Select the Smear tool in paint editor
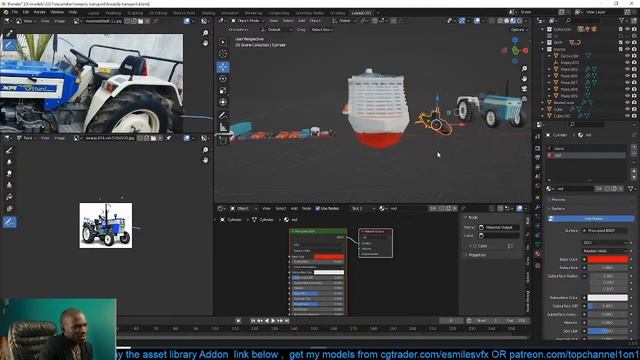This screenshot has width=640, height=360. [x=9, y=173]
